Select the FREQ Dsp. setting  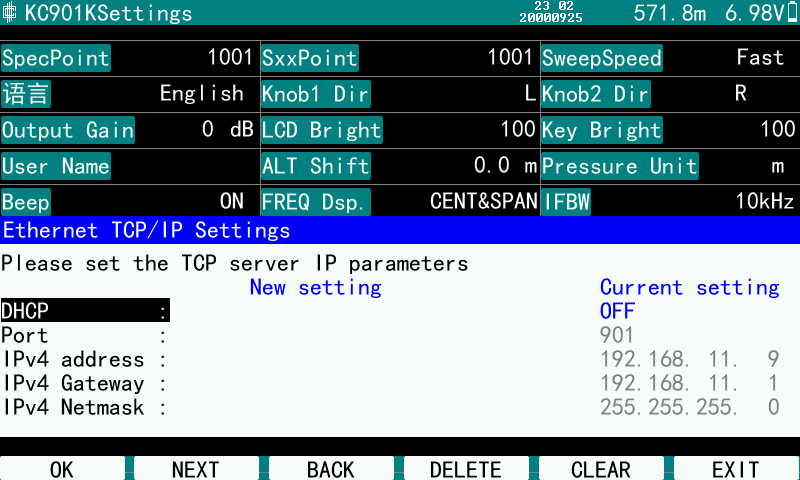pyautogui.click(x=316, y=203)
